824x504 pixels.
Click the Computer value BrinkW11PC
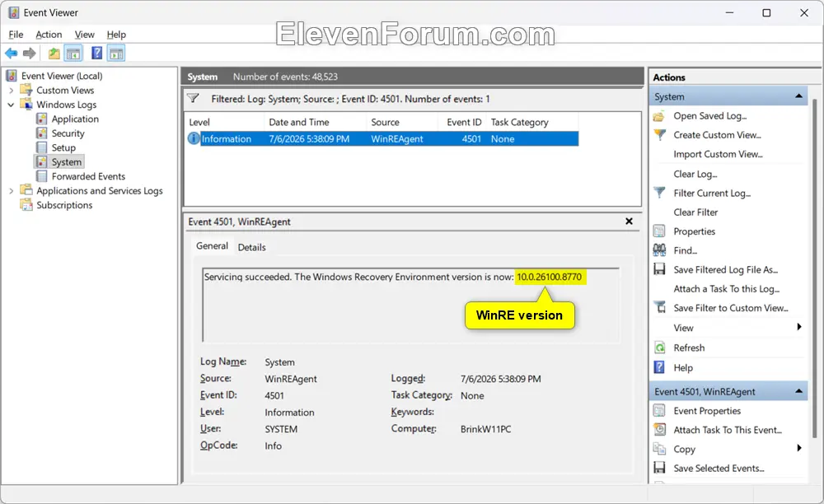485,429
